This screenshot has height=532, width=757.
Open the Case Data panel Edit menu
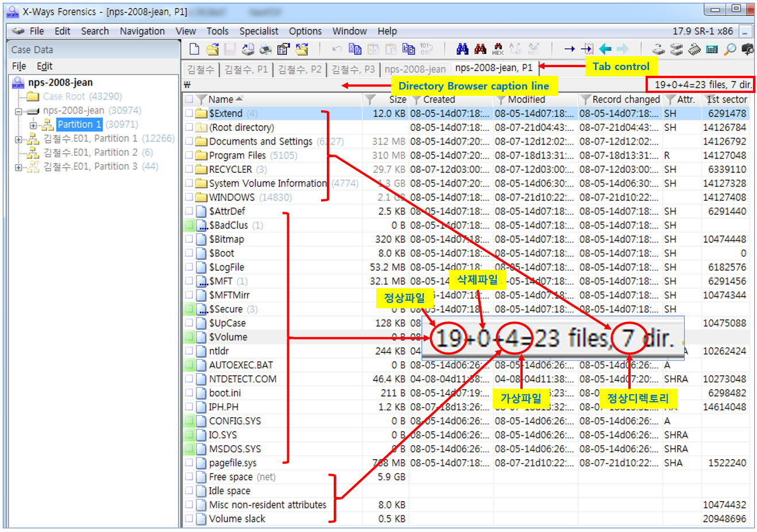point(44,66)
